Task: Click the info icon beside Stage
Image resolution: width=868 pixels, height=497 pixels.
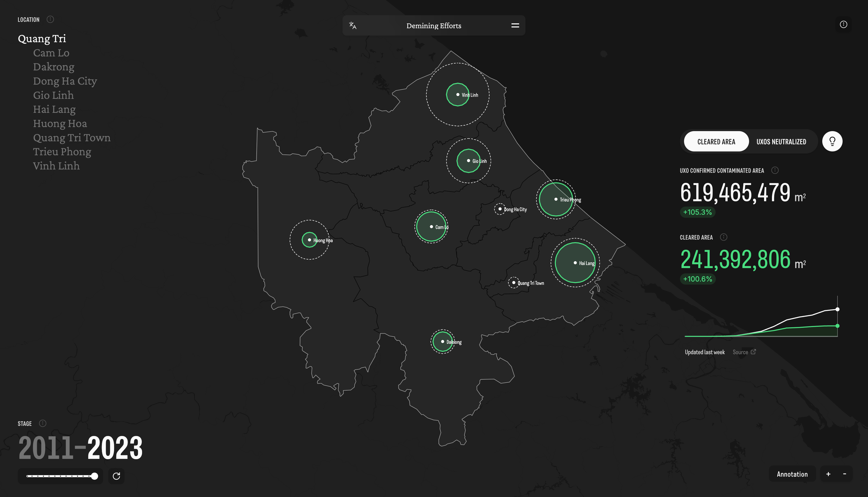Action: point(43,423)
